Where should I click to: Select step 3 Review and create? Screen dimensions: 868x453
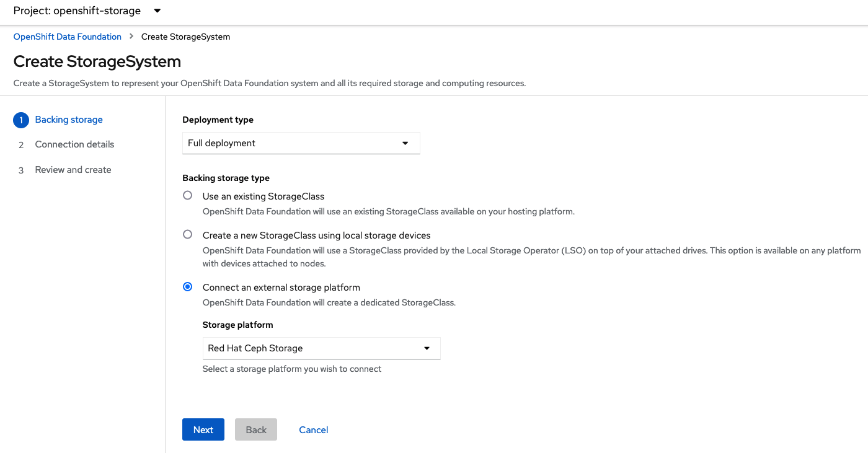click(73, 170)
